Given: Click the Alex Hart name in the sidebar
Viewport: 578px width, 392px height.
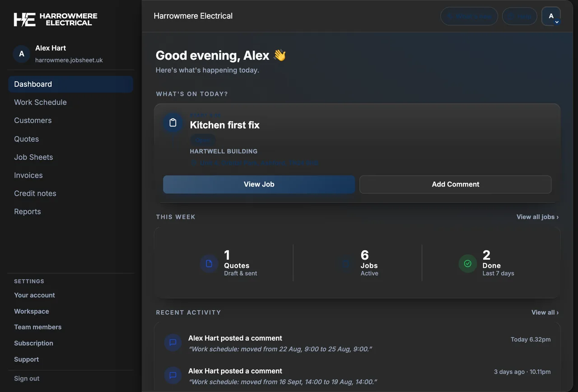Looking at the screenshot, I should tap(51, 48).
